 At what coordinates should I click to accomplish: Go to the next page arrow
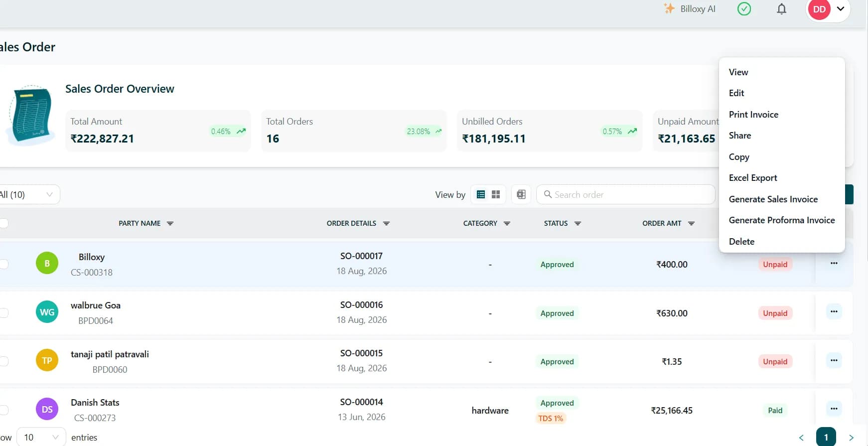851,438
